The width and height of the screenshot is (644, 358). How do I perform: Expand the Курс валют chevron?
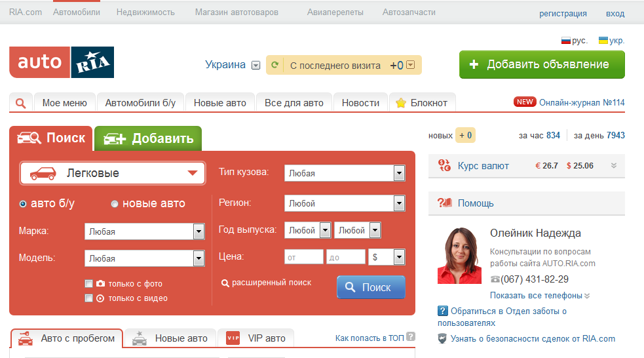pyautogui.click(x=614, y=166)
